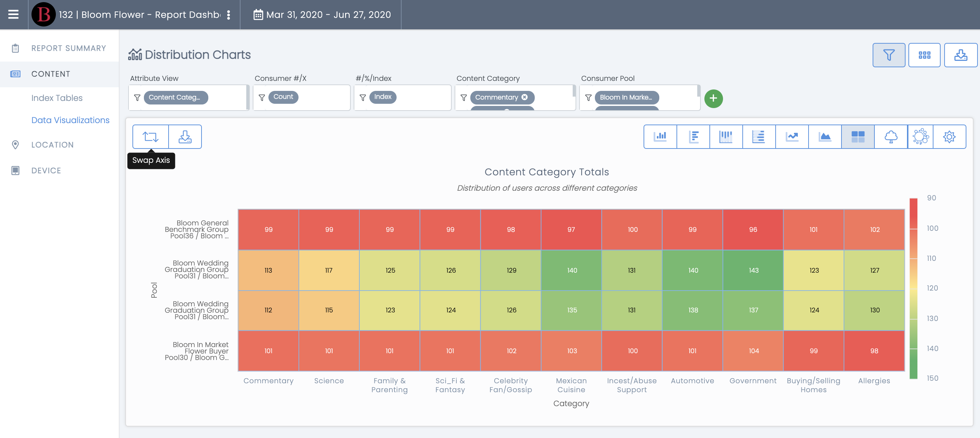Click the green add filter button
Screen dimensions: 980x438
(713, 98)
